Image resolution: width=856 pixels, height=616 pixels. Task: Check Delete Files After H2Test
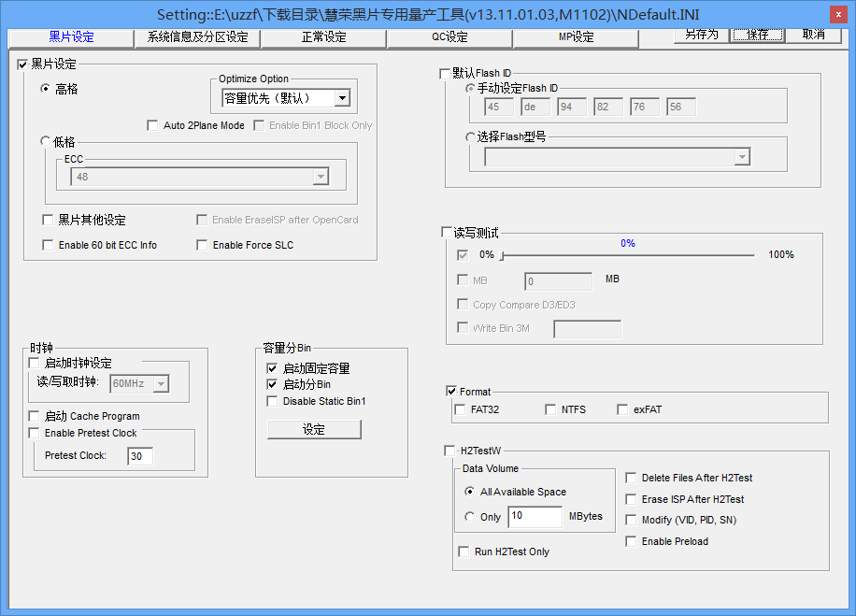[x=631, y=478]
